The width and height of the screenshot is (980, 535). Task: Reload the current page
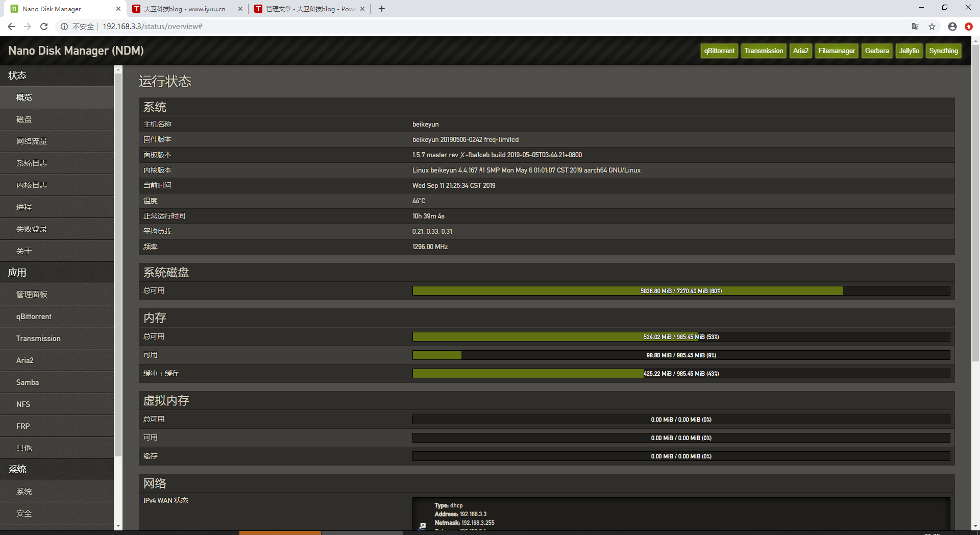[x=44, y=27]
